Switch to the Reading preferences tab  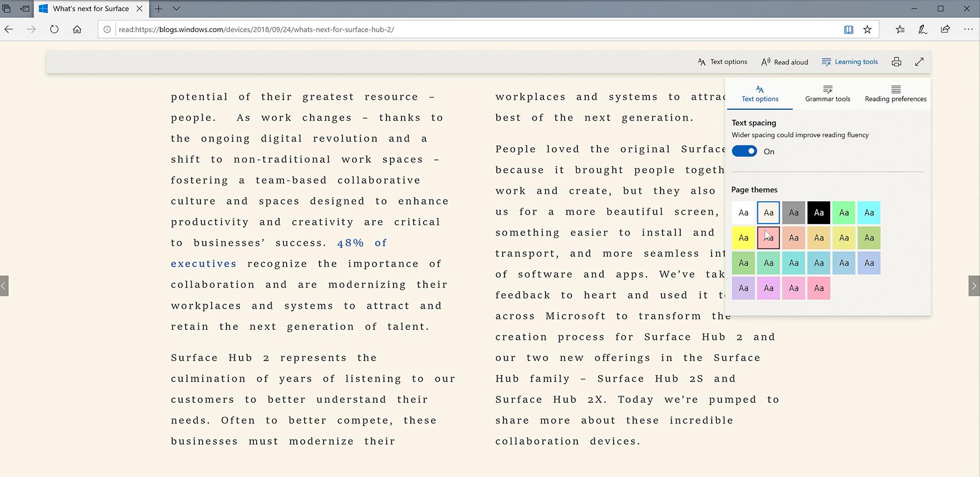point(895,94)
